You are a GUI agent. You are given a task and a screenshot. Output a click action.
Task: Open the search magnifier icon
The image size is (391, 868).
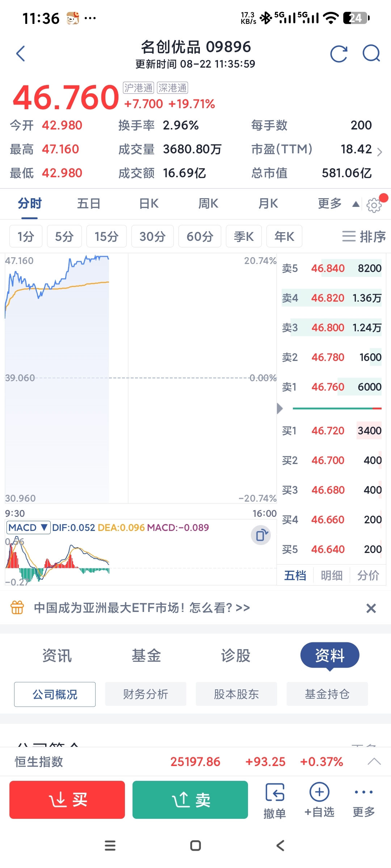371,54
